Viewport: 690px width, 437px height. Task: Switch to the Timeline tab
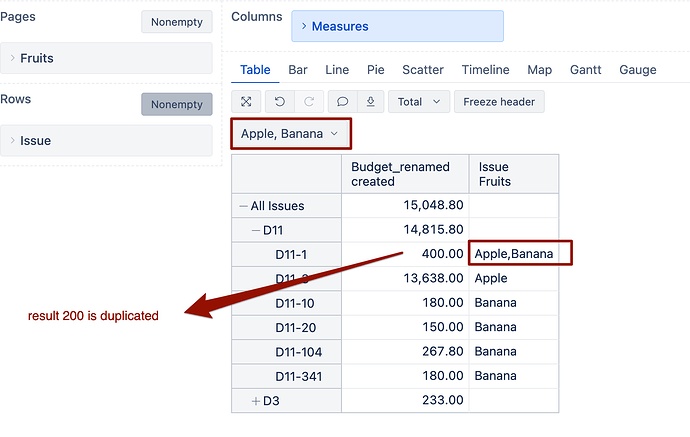[x=485, y=70]
